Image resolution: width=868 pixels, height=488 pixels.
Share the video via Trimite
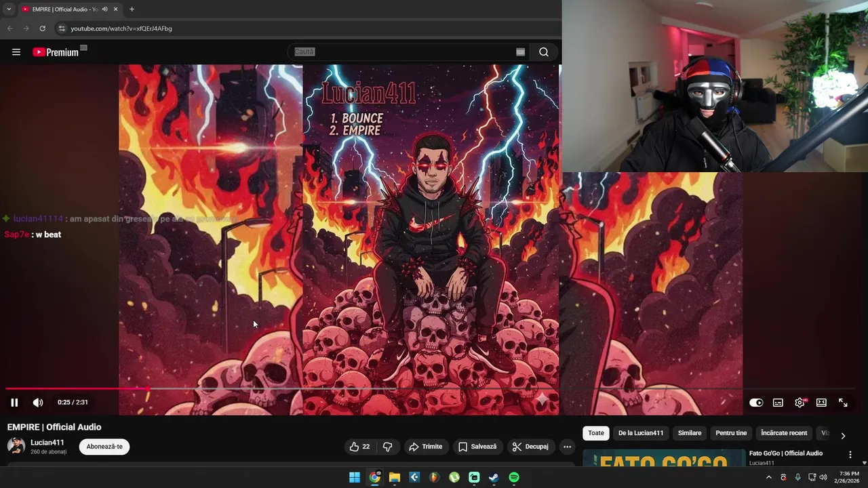(x=426, y=447)
